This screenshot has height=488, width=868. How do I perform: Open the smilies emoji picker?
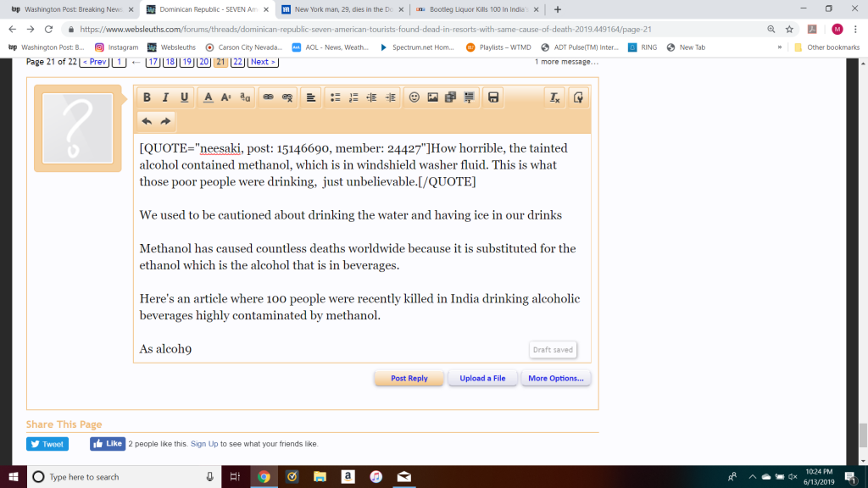point(415,97)
